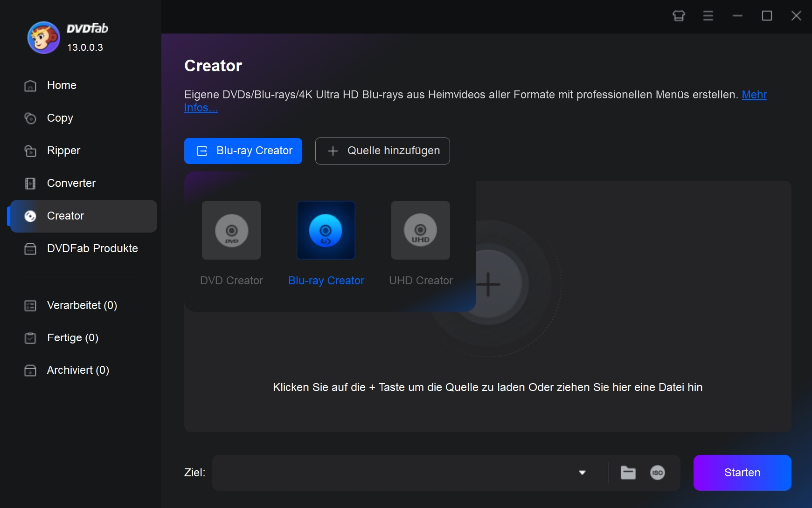Viewport: 812px width, 508px height.
Task: Click the Home house icon
Action: click(x=30, y=86)
